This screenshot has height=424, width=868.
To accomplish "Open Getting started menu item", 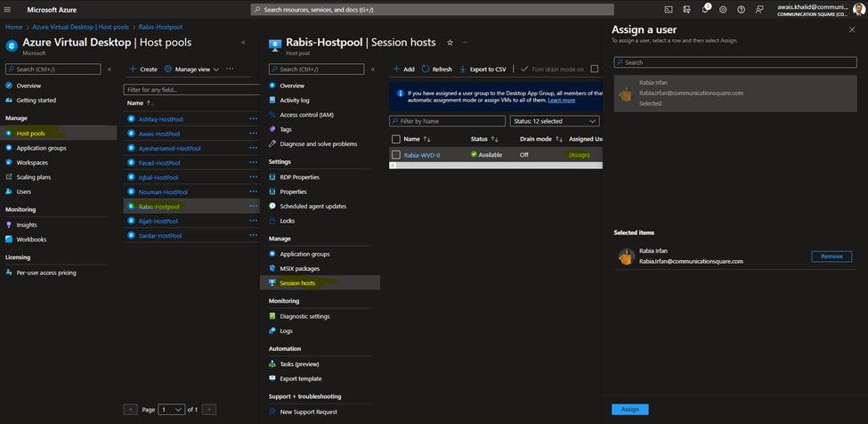I will (x=36, y=100).
